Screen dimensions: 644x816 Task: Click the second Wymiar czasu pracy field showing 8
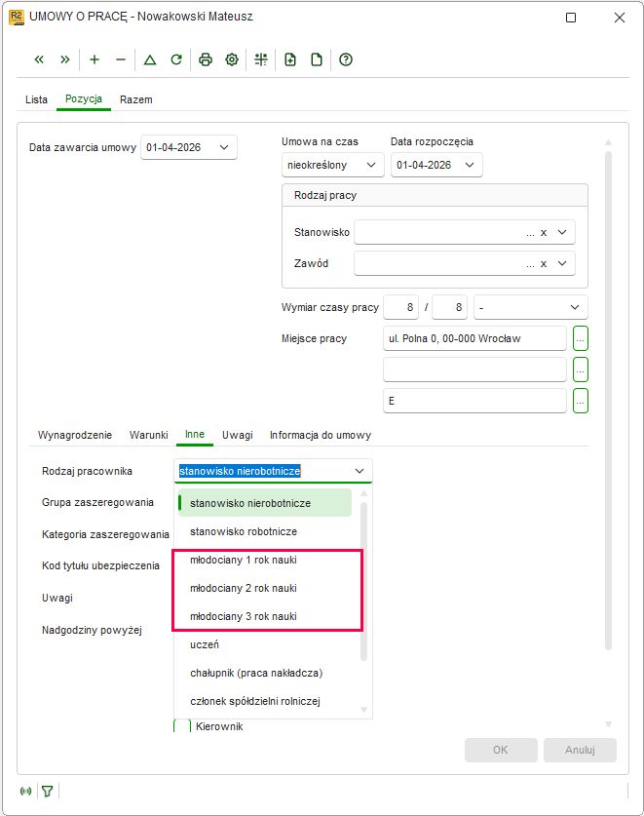pyautogui.click(x=450, y=307)
